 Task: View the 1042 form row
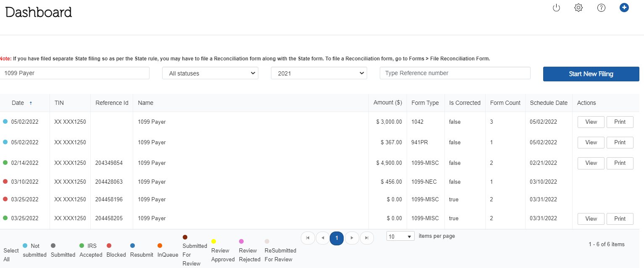coord(591,122)
